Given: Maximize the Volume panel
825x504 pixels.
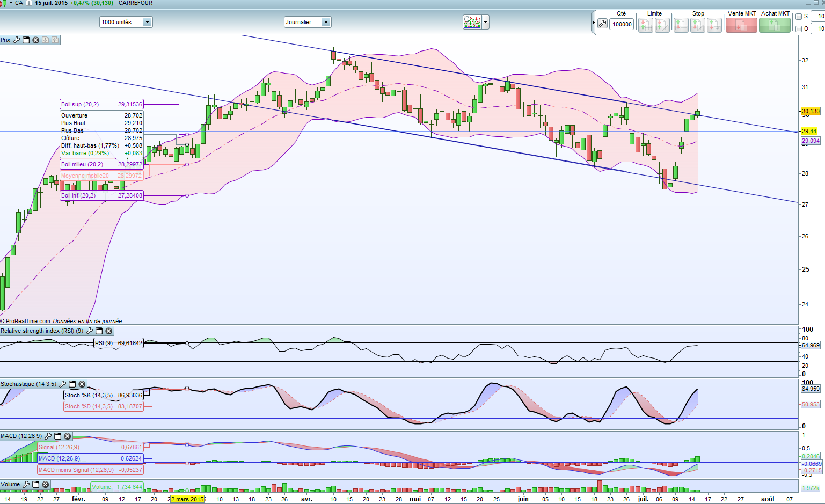Looking at the screenshot, I should [x=36, y=485].
